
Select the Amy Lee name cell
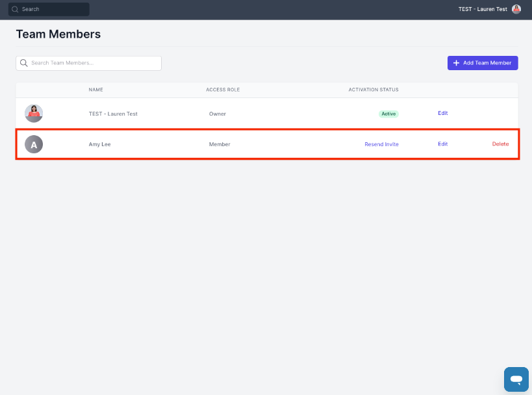point(100,144)
